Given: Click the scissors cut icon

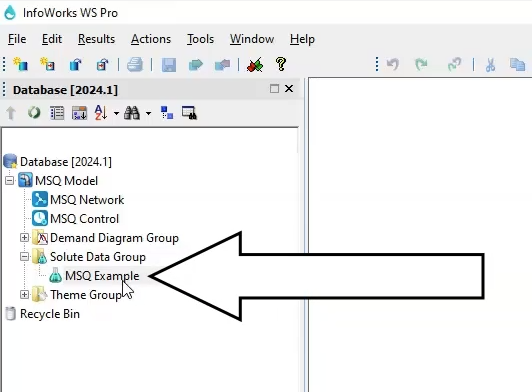Looking at the screenshot, I should [x=490, y=64].
